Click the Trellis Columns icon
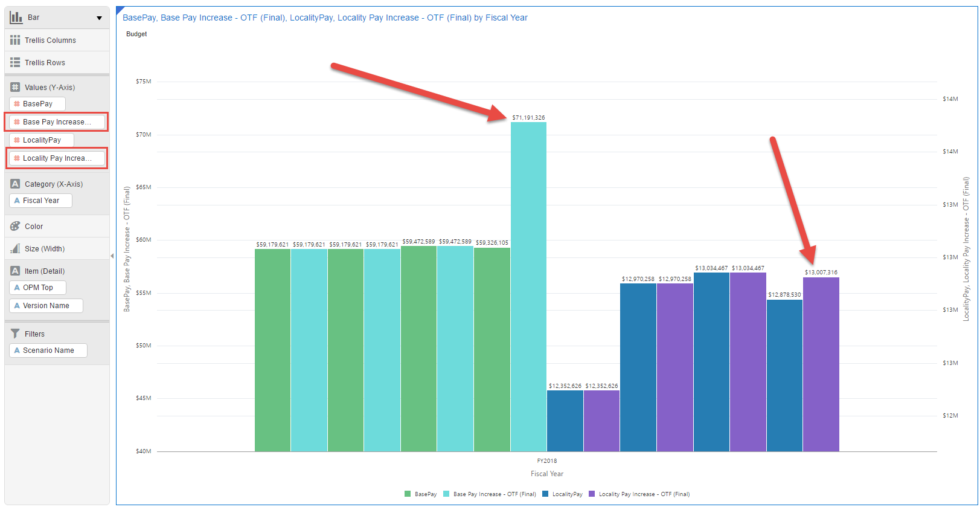 pyautogui.click(x=15, y=40)
